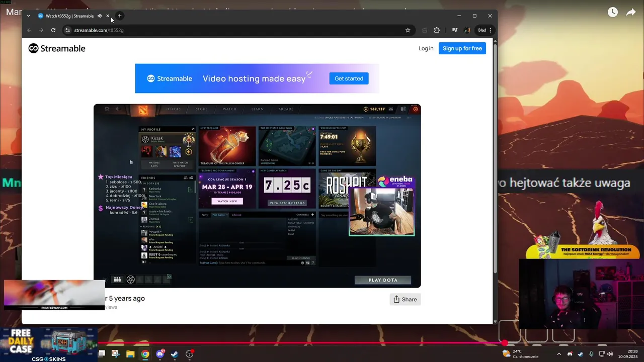Open Treasure of the Fallen Cinder tile

(x=227, y=146)
